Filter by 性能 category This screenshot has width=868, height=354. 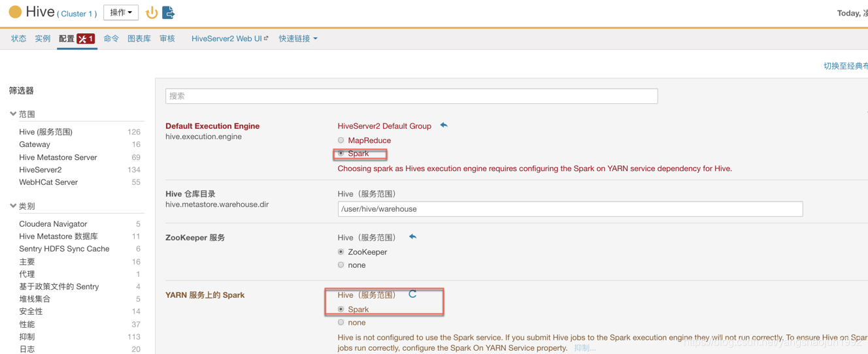click(27, 325)
